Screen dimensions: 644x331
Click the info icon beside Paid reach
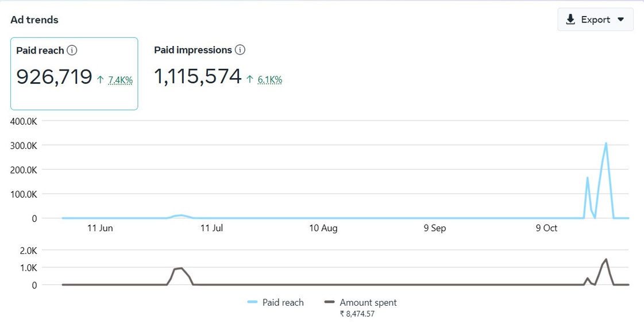tap(72, 51)
